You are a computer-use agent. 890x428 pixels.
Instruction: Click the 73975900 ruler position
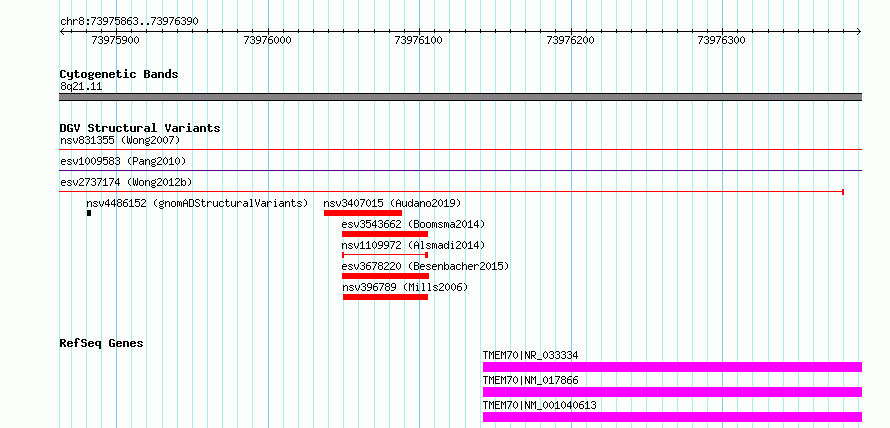click(x=115, y=41)
